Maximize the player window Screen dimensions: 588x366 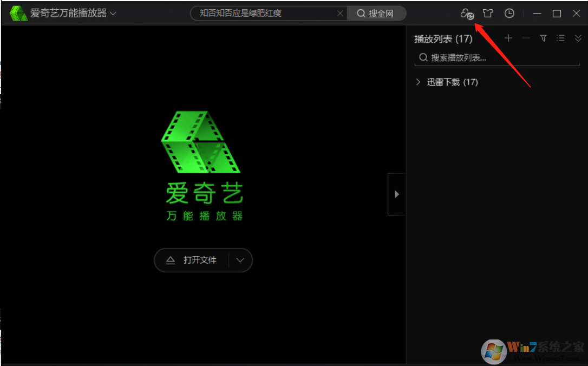point(557,14)
